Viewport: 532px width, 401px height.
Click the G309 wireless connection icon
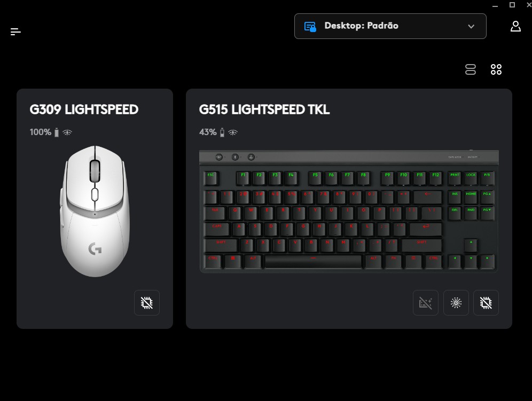click(67, 132)
